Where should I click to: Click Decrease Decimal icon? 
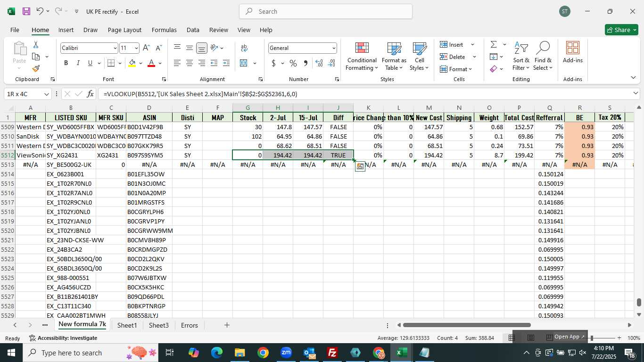[332, 63]
